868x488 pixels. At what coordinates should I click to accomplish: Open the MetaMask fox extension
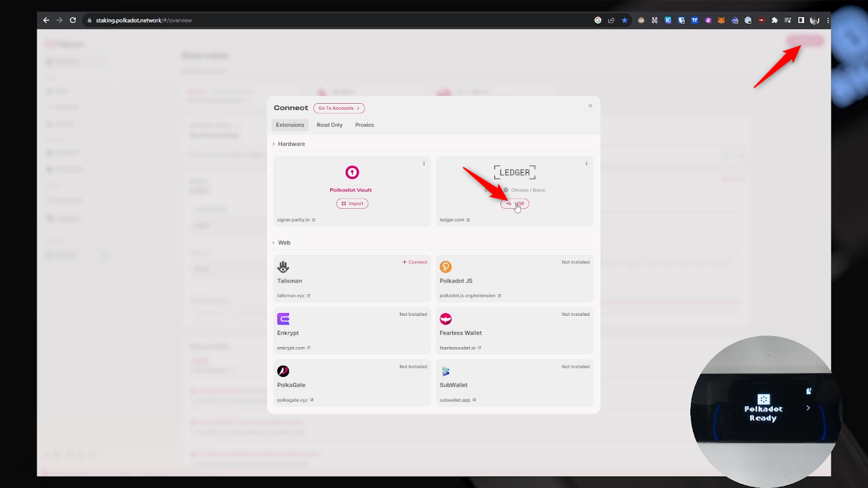(x=722, y=20)
